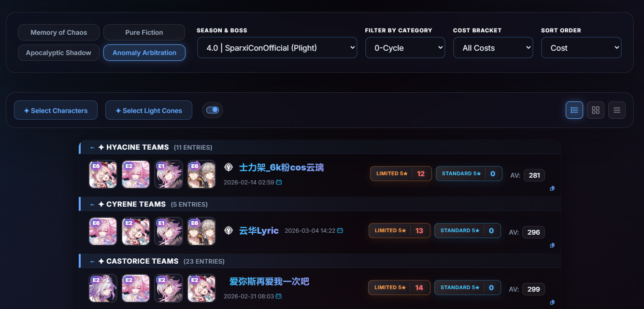Switch to the Apocalyptic Shadow tab
Image resolution: width=644 pixels, height=309 pixels.
click(59, 53)
